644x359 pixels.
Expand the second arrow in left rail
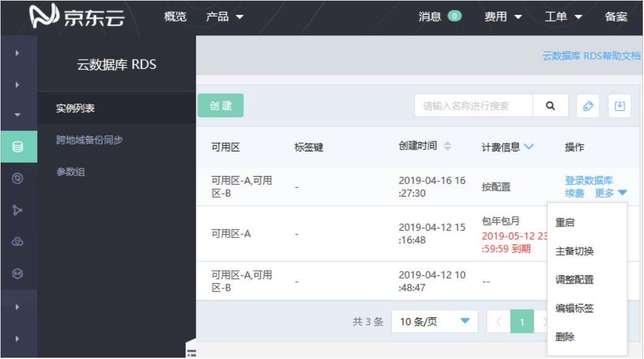[x=17, y=85]
